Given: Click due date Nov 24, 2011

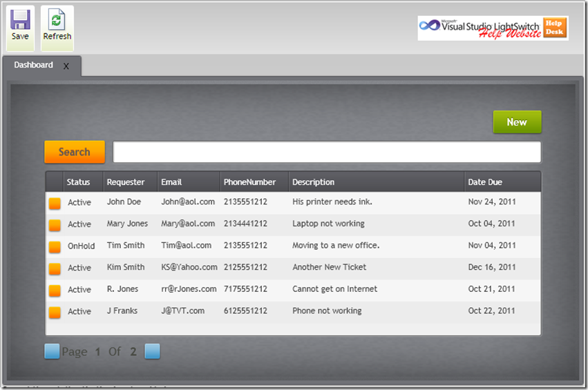Looking at the screenshot, I should pos(492,202).
